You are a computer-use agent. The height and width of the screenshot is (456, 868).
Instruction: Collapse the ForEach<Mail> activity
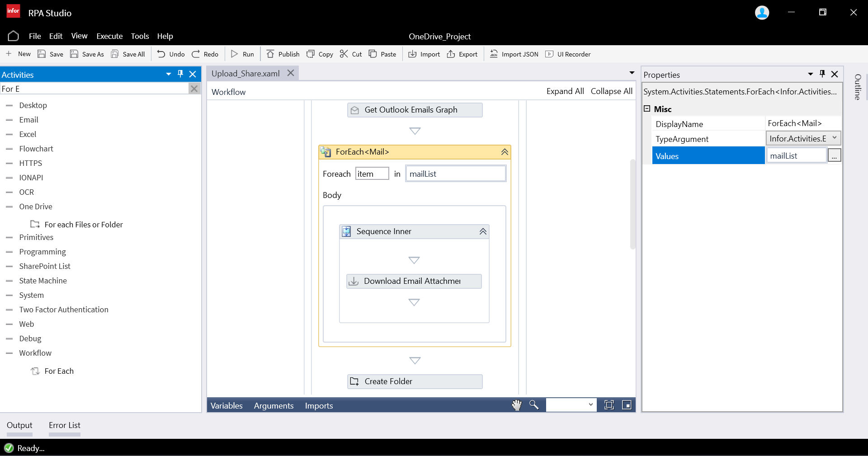505,152
